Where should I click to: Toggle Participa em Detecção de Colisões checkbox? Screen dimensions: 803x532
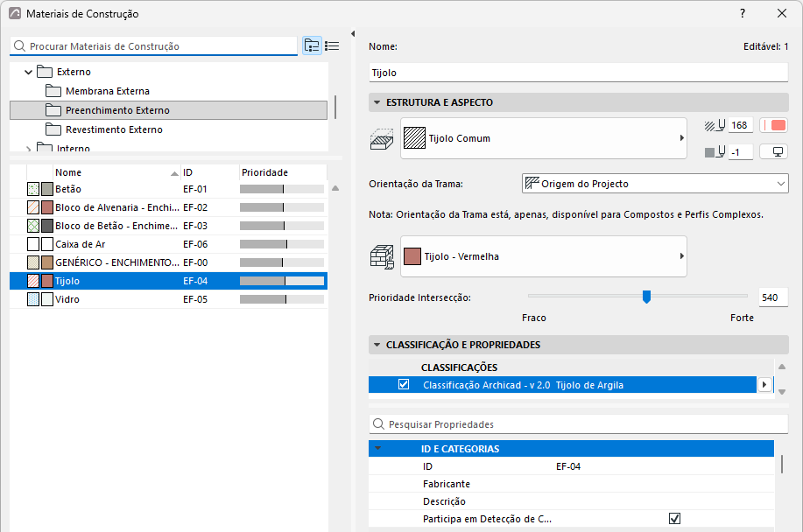(674, 519)
